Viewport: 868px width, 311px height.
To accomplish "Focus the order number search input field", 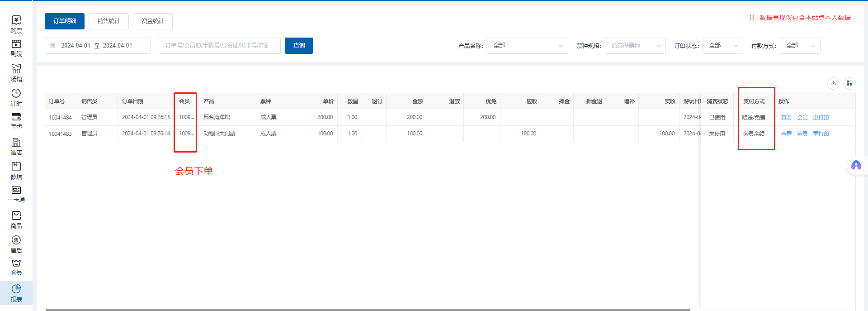I will (219, 46).
